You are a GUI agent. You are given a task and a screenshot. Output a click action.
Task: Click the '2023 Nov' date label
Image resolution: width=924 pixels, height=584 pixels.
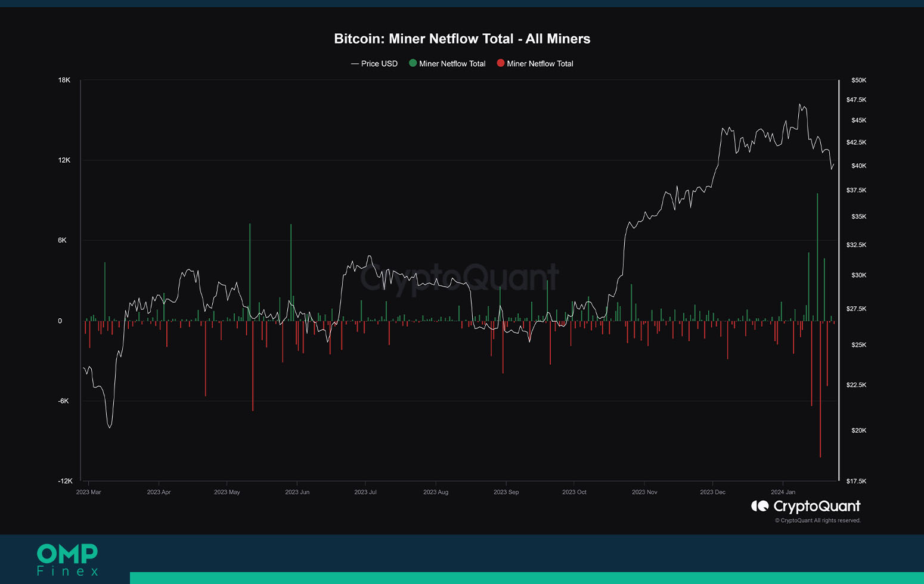coord(645,492)
